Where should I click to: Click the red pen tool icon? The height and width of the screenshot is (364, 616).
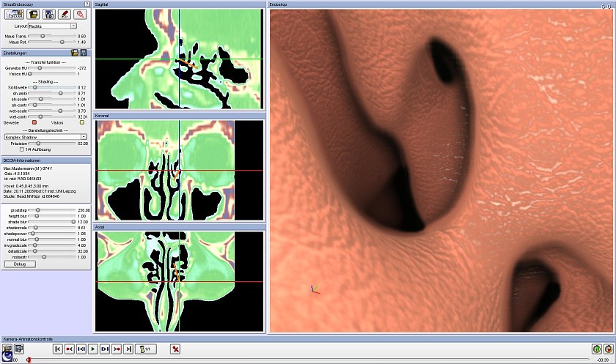click(63, 14)
